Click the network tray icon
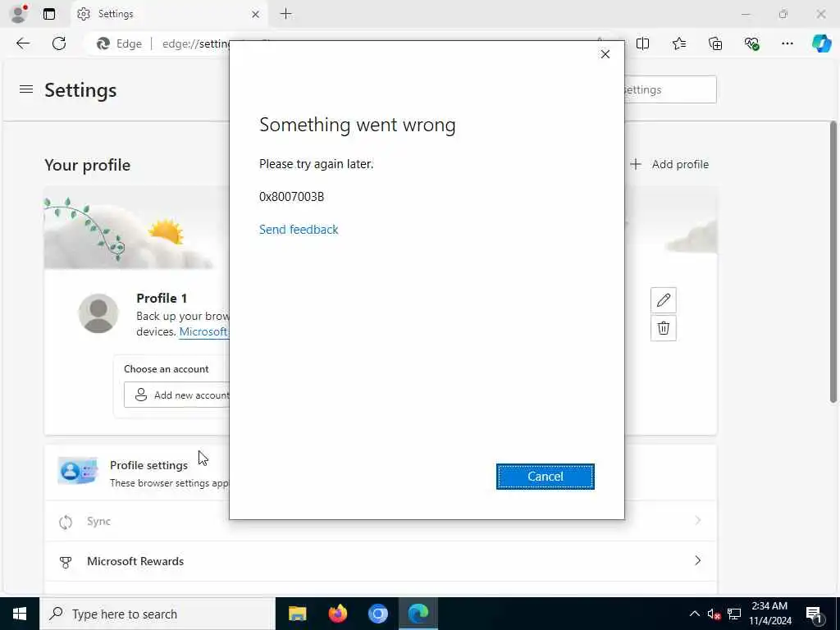Screen dimensions: 840x630 [x=734, y=614]
